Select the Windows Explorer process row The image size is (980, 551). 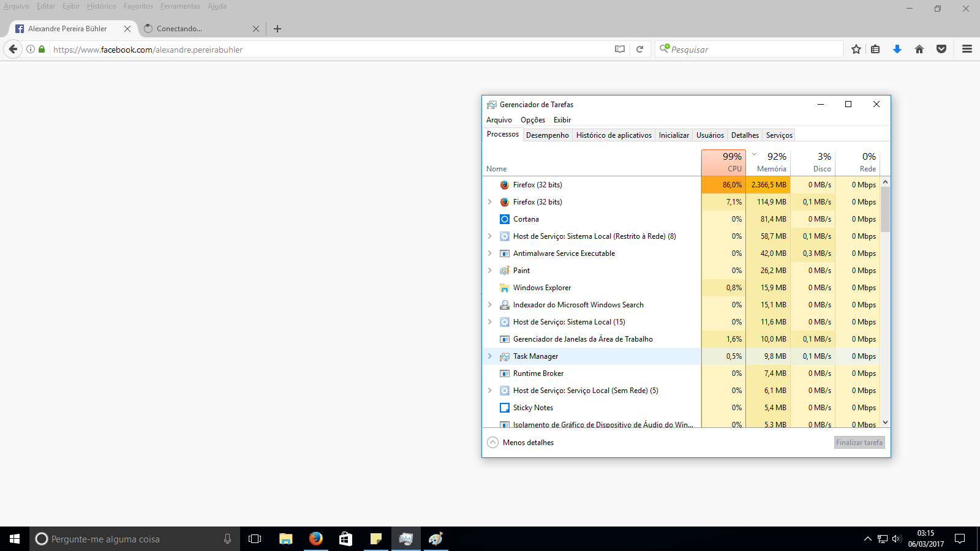(542, 288)
